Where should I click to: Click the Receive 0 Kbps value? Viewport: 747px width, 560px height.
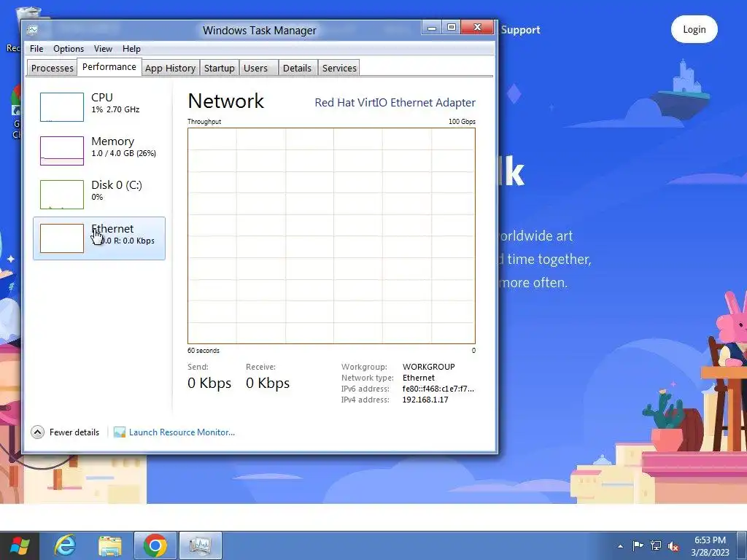coord(268,383)
